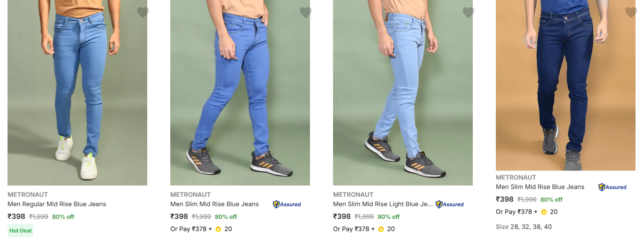Click Assured badge beside Light Blue jeans
Image resolution: width=644 pixels, height=240 pixels.
pos(450,204)
